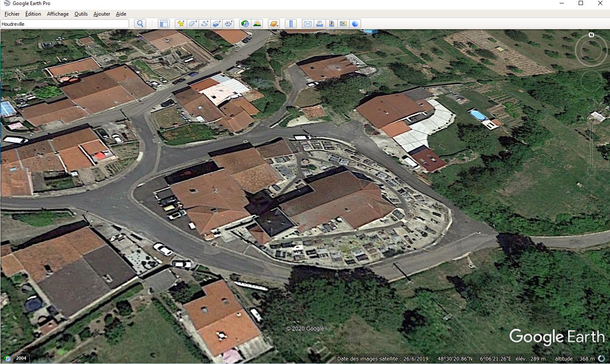The height and width of the screenshot is (364, 610).
Task: Email the view with the envelope icon
Action: click(308, 24)
